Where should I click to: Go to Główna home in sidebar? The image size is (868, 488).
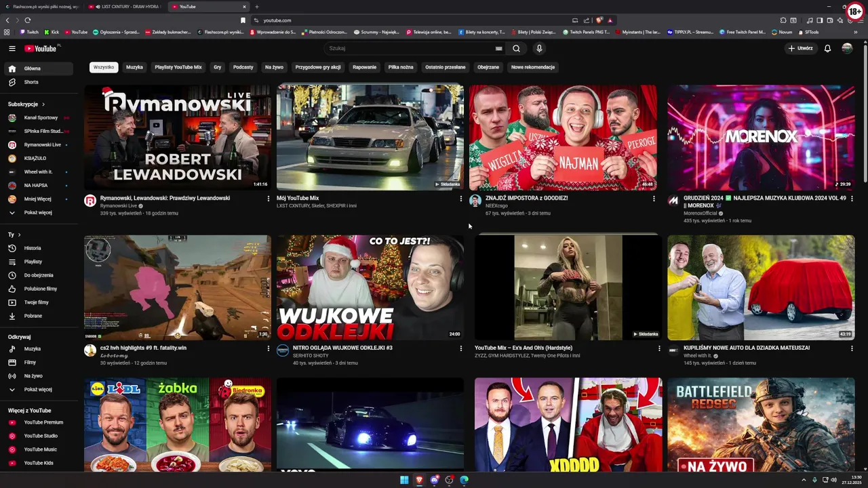[x=37, y=68]
